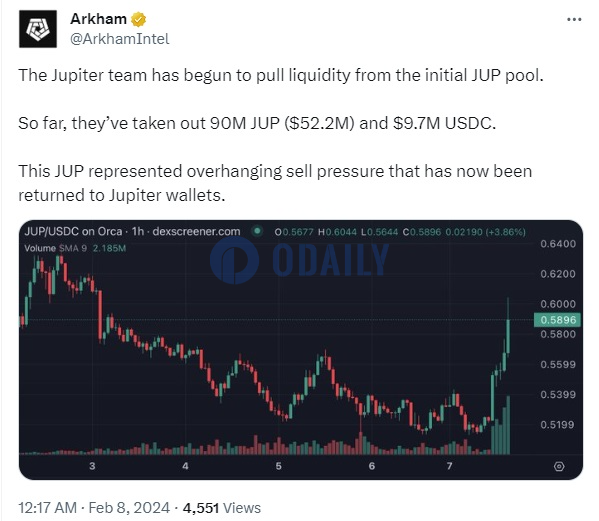Open the three-dot more options menu
This screenshot has height=521, width=599.
click(x=574, y=19)
